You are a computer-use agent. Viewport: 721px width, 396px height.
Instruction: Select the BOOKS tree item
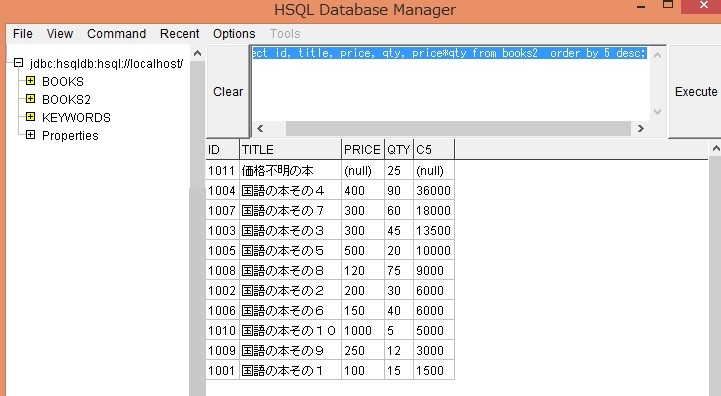click(x=63, y=81)
